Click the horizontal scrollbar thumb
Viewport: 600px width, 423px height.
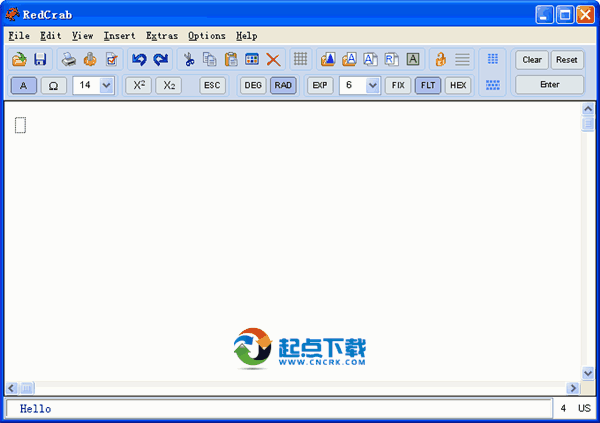tap(27, 388)
